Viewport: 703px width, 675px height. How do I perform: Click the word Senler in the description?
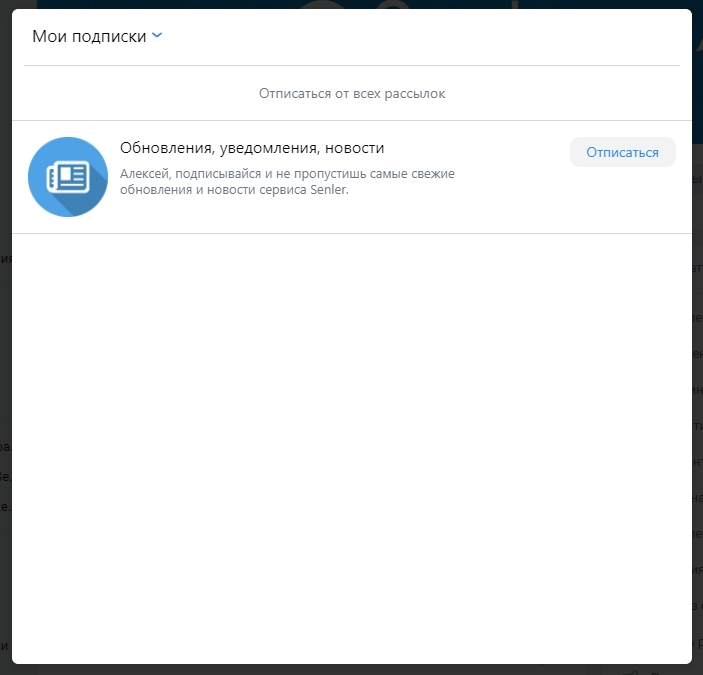[x=330, y=191]
